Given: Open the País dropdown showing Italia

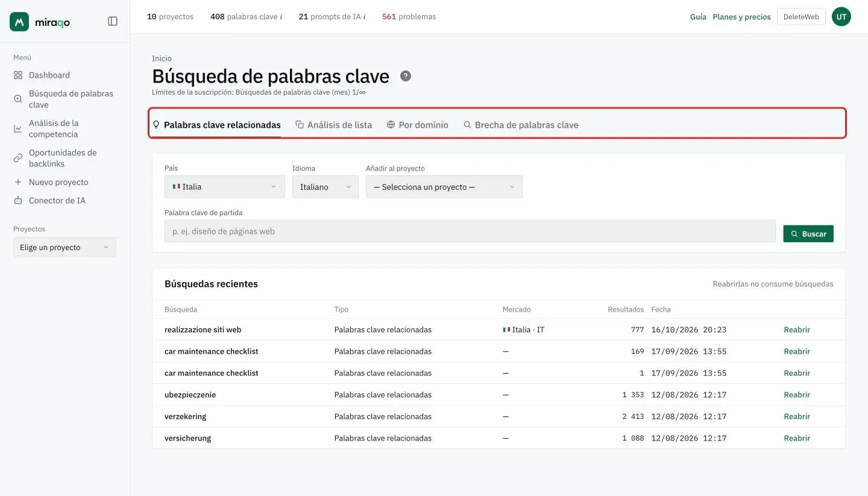Looking at the screenshot, I should click(x=225, y=187).
